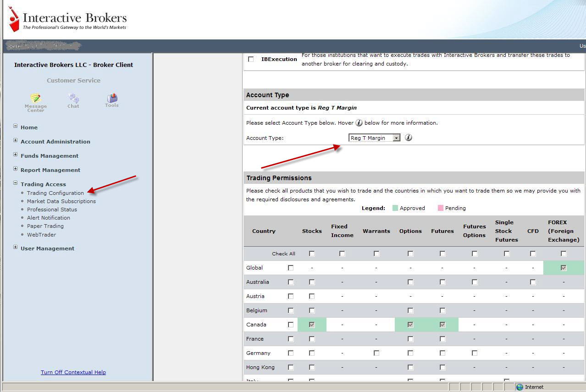
Task: Check the Check All Stocks checkbox
Action: [312, 254]
